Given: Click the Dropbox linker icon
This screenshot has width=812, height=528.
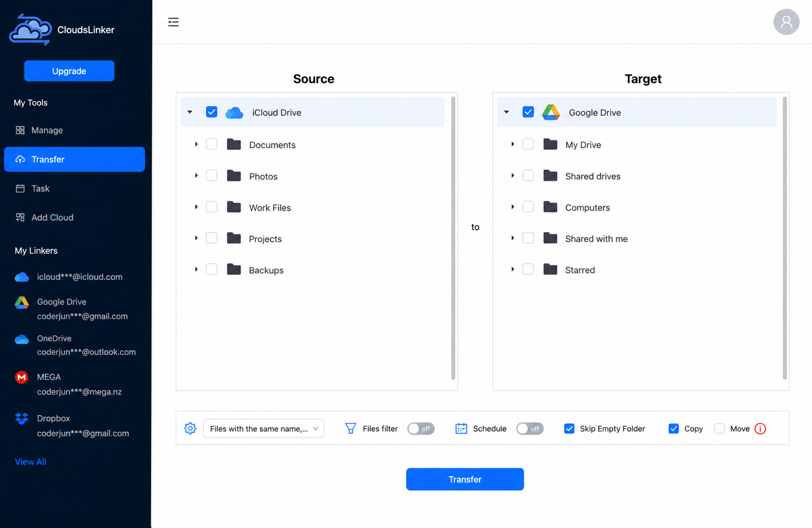Looking at the screenshot, I should point(21,418).
